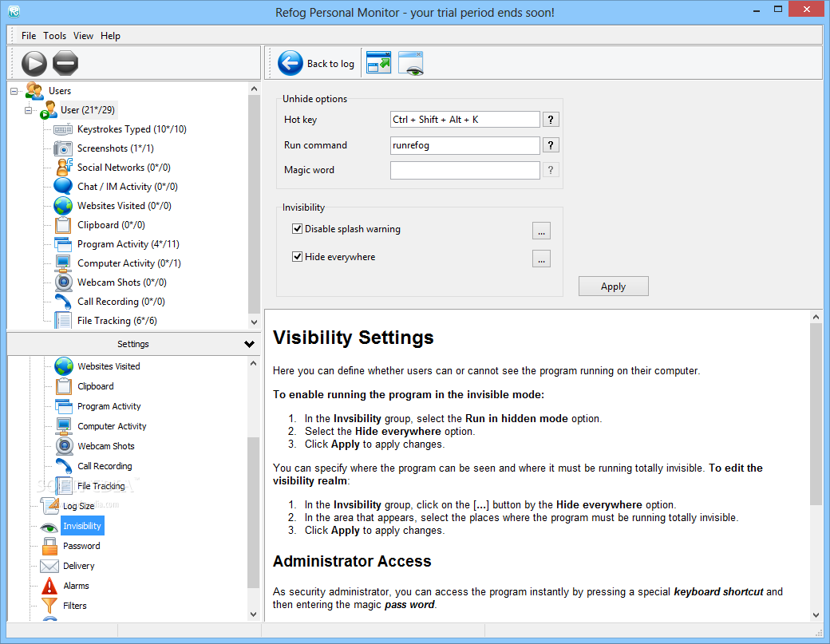Uncheck Hide everywhere checkbox
Screen dimensions: 830x644
[298, 257]
